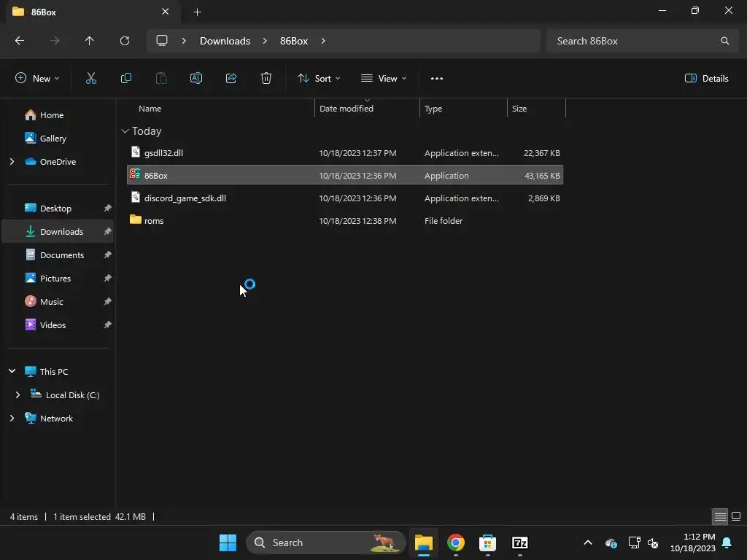Click the Copy icon in toolbar
The image size is (747, 560).
125,79
